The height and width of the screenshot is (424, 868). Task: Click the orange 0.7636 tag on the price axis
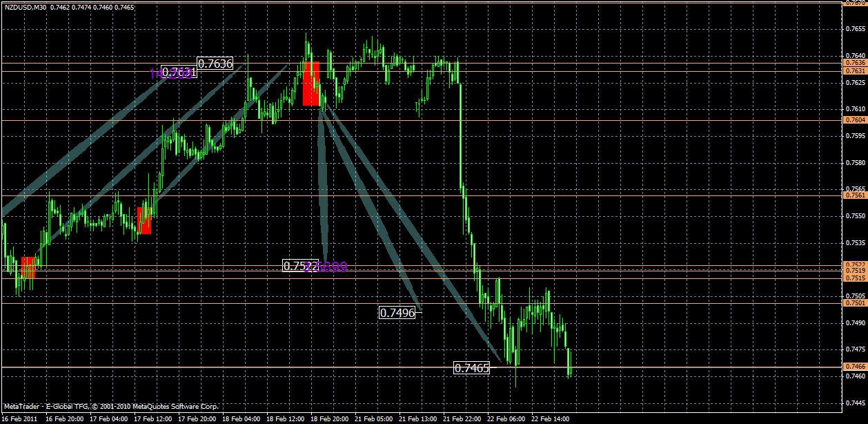856,63
